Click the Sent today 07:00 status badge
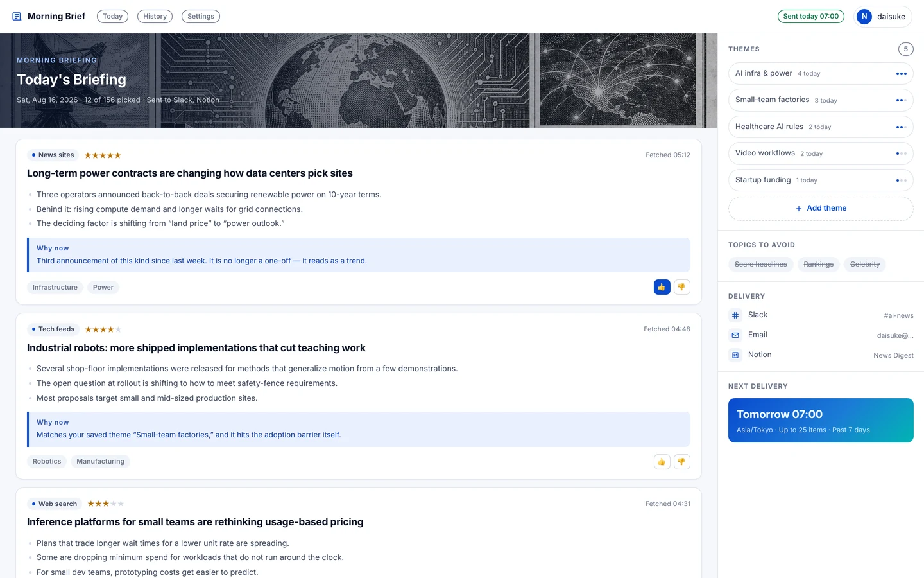 (x=811, y=17)
